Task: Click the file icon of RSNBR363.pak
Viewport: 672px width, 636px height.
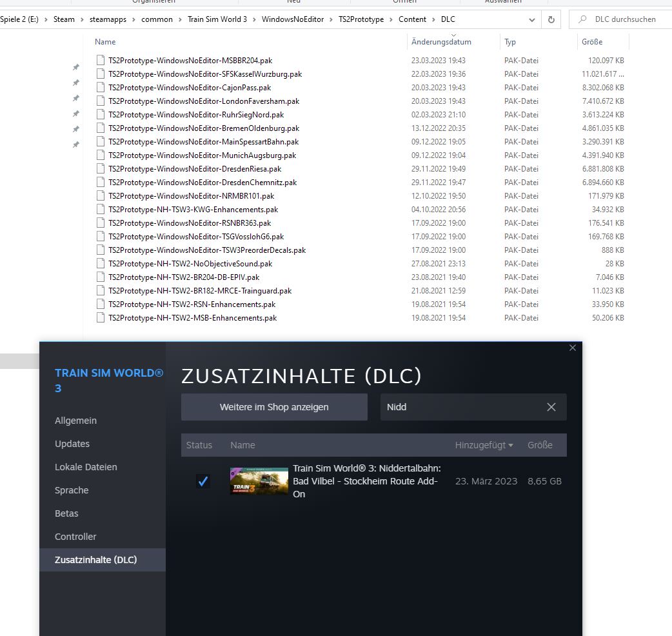Action: pos(101,223)
